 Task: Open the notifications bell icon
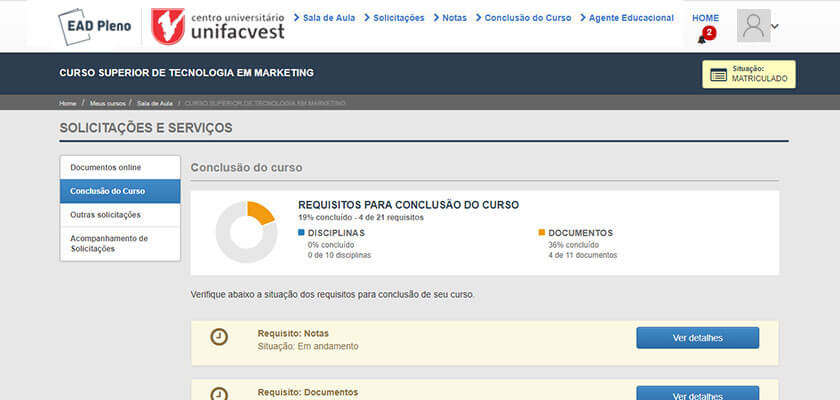pos(701,40)
